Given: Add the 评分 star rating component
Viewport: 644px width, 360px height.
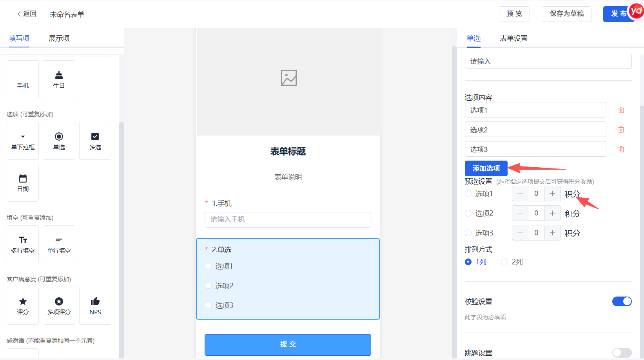Looking at the screenshot, I should coord(23,306).
